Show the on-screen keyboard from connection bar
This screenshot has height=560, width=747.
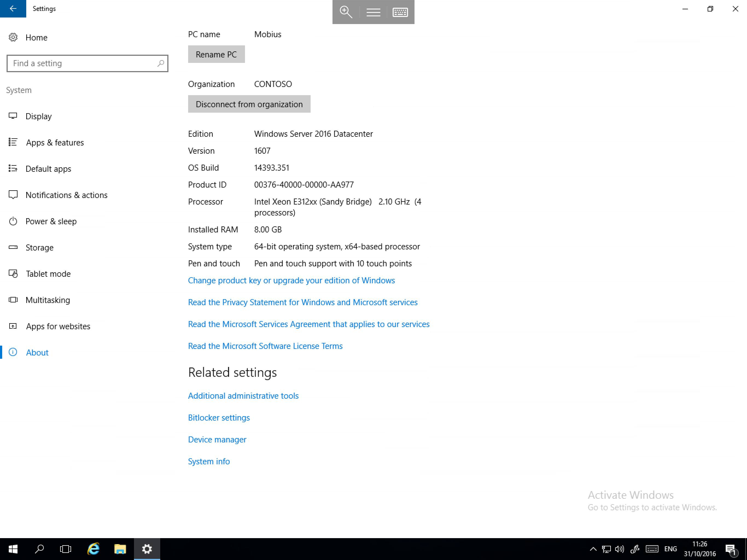tap(400, 12)
